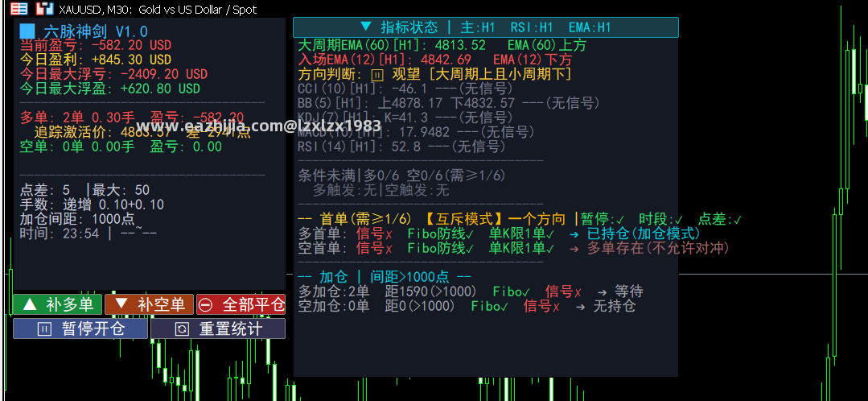The width and height of the screenshot is (868, 401).
Task: Click the 点差: 5 |最大: 50 line
Action: [84, 191]
